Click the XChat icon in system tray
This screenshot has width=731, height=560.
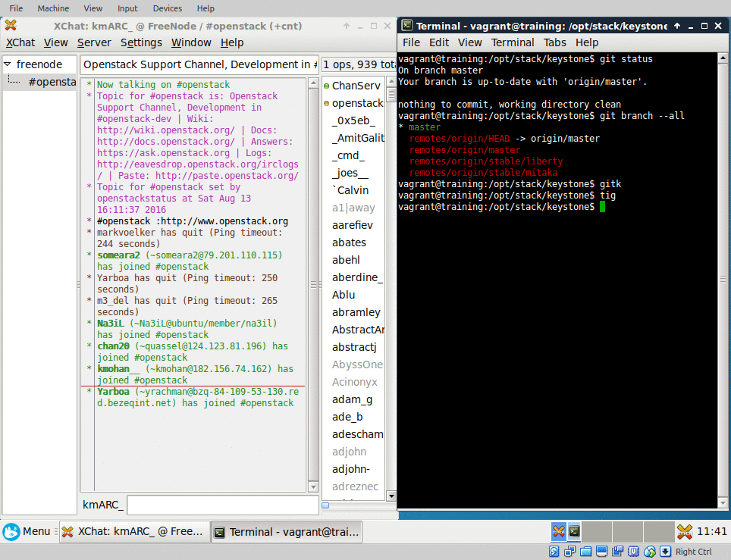click(x=559, y=532)
